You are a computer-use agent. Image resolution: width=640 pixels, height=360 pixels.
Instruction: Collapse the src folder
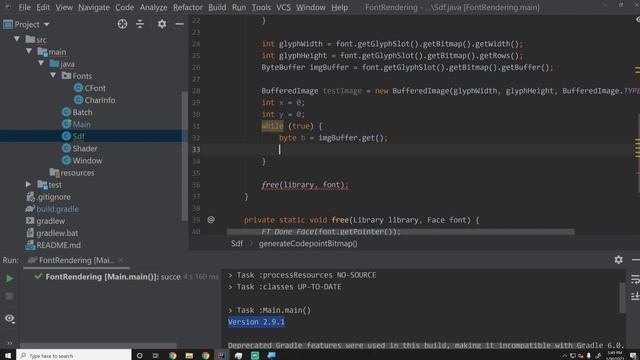point(17,39)
